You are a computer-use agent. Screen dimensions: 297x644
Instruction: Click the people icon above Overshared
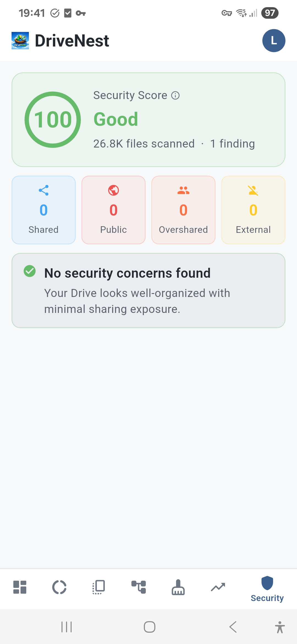(x=183, y=190)
